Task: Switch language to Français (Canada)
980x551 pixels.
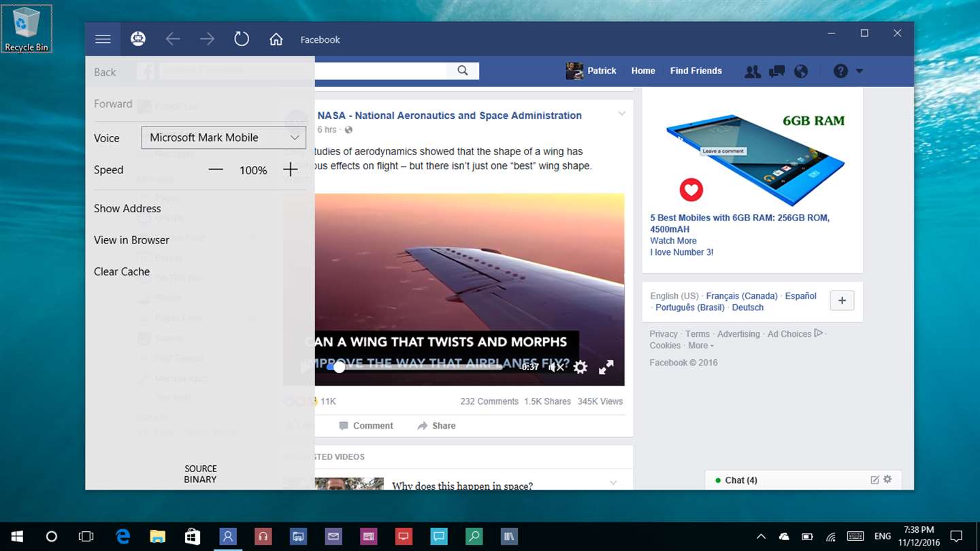Action: pos(741,296)
